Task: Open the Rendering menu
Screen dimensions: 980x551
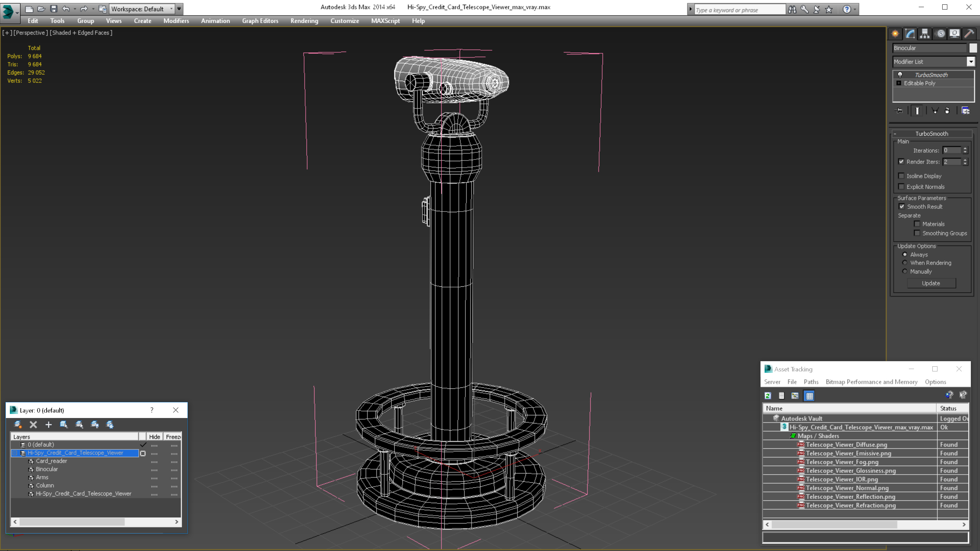Action: point(304,21)
